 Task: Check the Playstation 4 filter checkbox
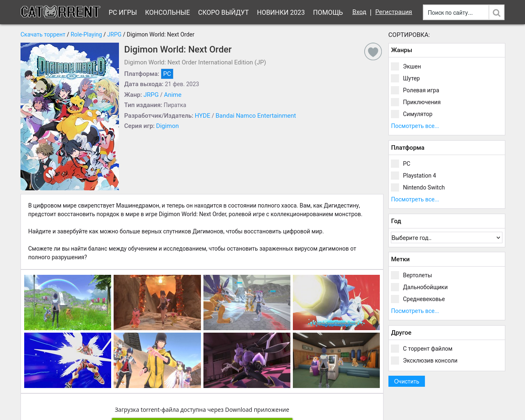pyautogui.click(x=395, y=176)
